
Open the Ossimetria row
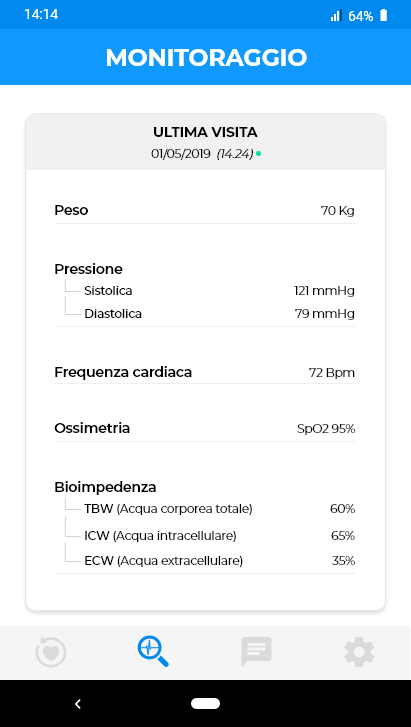click(205, 428)
